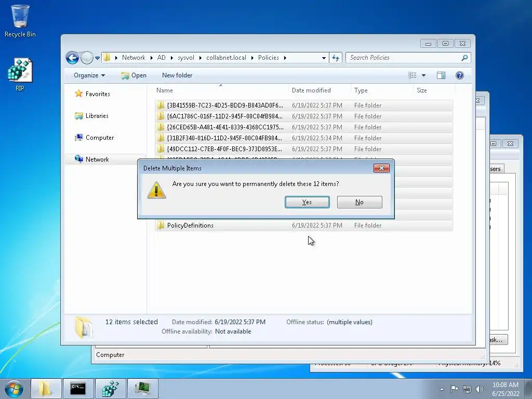Select the {6AC1786C-016F-11D2 folder row

click(304, 116)
